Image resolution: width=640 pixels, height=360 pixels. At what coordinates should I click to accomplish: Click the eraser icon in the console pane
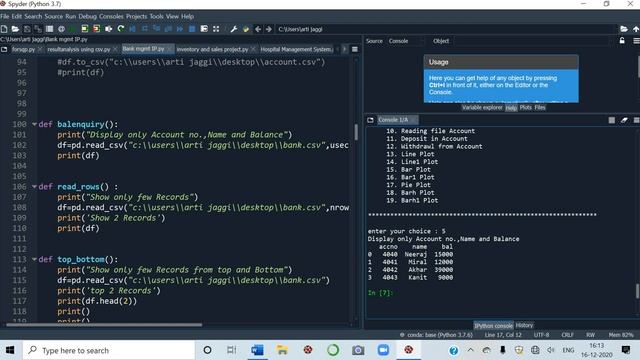point(624,120)
